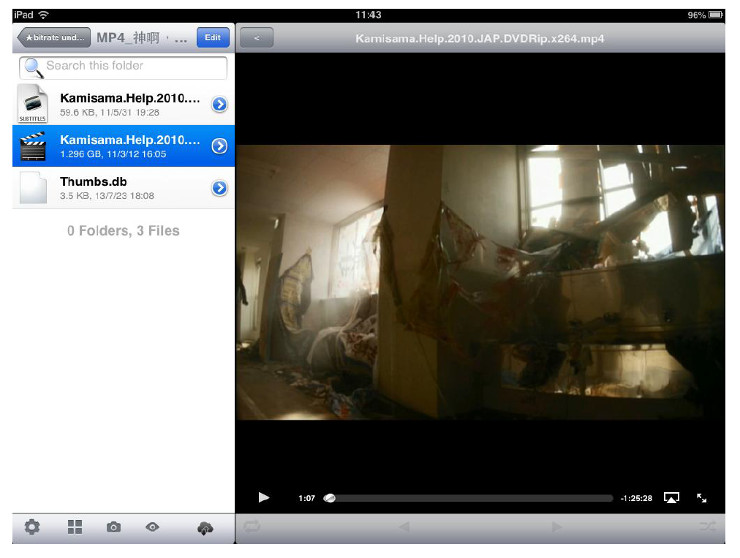The image size is (740, 558).
Task: Switch to grid view icon
Action: pyautogui.click(x=75, y=527)
